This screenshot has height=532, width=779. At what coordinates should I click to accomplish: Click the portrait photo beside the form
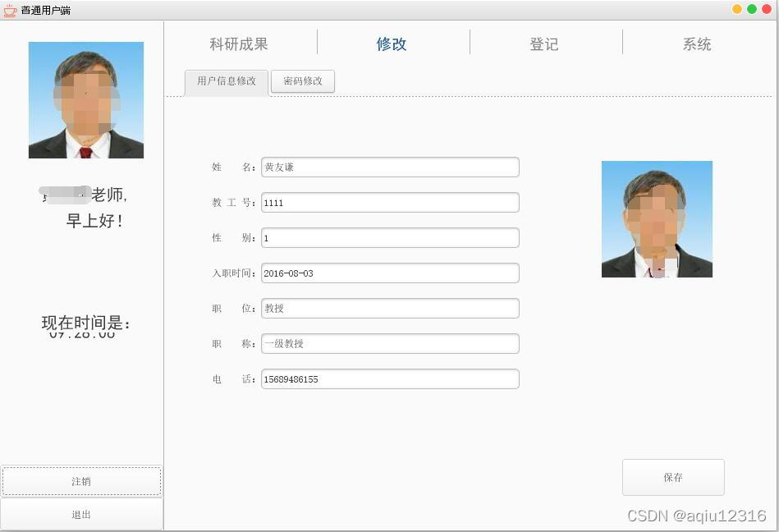coord(657,218)
